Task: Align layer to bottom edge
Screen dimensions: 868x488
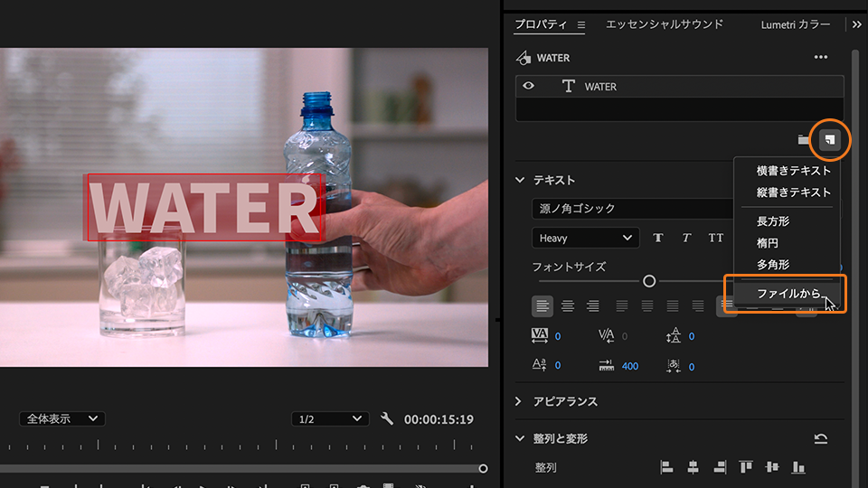Action: click(798, 467)
